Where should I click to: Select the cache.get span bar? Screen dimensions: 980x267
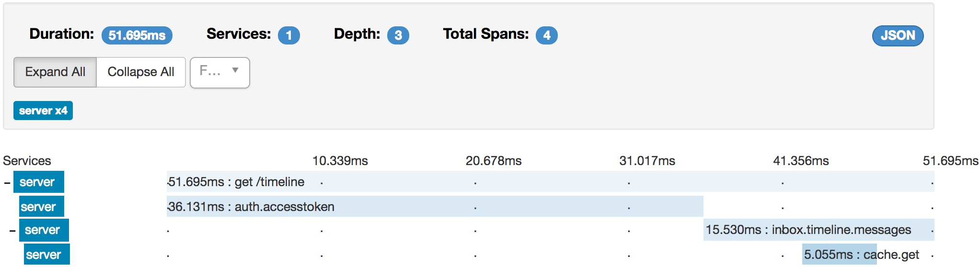[840, 255]
